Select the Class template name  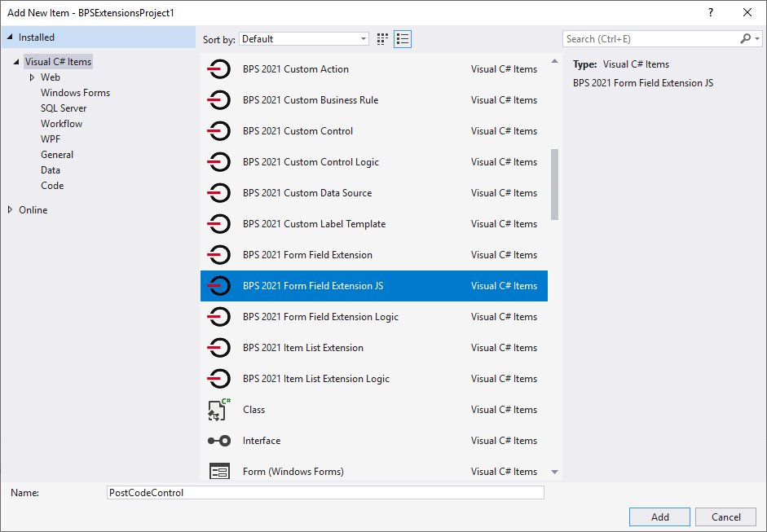click(253, 410)
